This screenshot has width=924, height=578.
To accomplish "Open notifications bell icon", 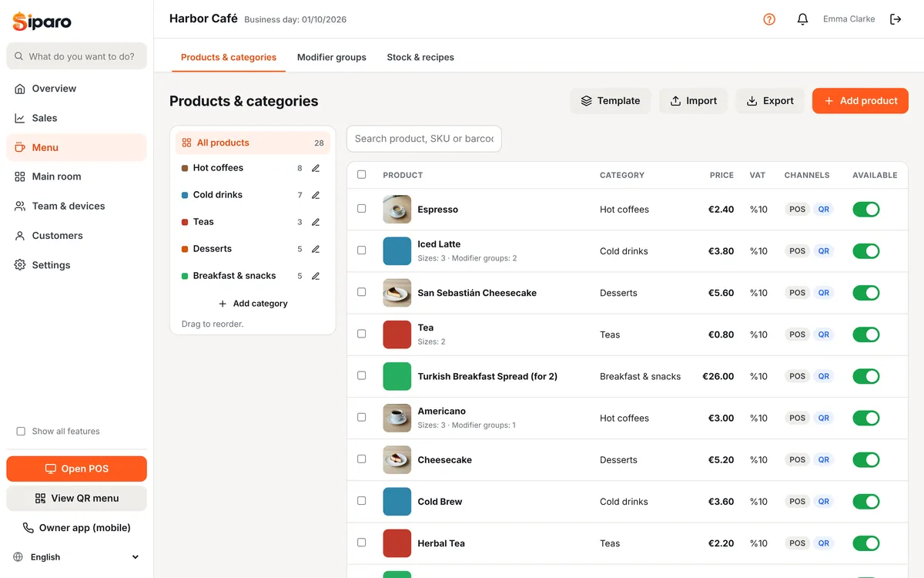I will (802, 19).
